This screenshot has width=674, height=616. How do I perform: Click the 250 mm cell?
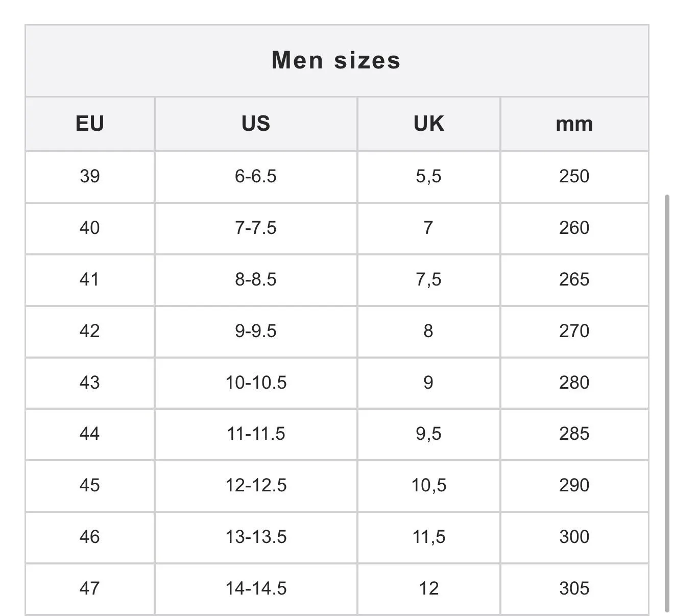pyautogui.click(x=574, y=177)
